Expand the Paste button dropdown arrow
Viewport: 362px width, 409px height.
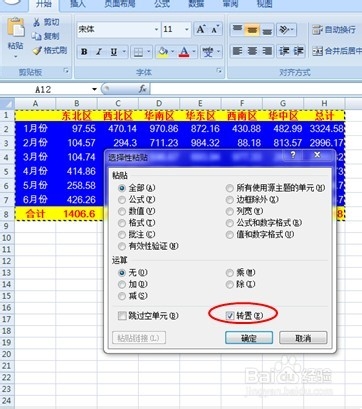(16, 57)
